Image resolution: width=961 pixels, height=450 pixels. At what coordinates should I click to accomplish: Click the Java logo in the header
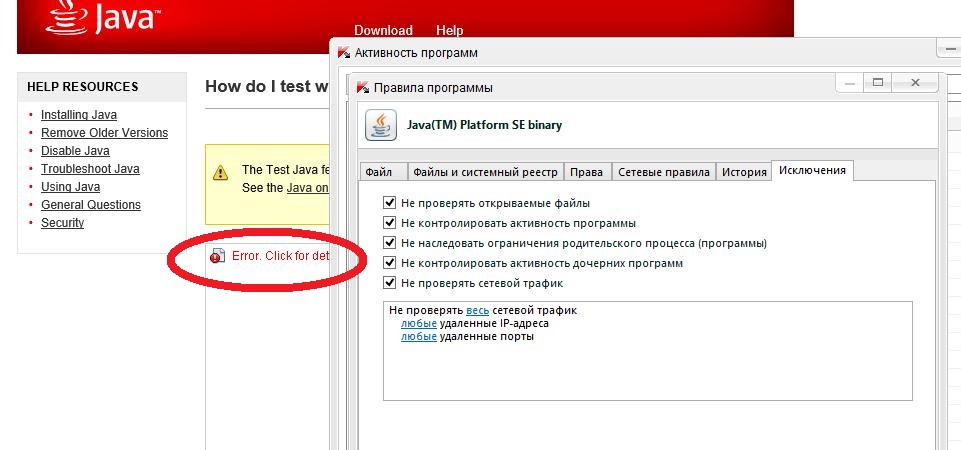pos(101,18)
